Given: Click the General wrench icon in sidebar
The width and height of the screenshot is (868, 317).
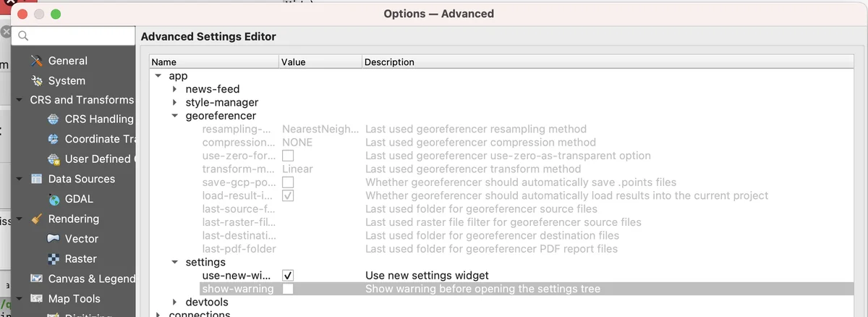Looking at the screenshot, I should (37, 62).
